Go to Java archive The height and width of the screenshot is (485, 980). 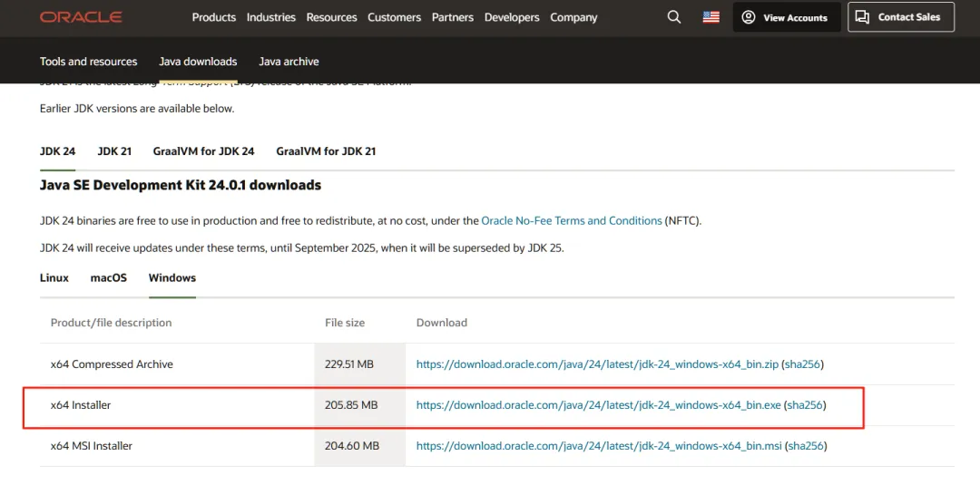pyautogui.click(x=289, y=61)
